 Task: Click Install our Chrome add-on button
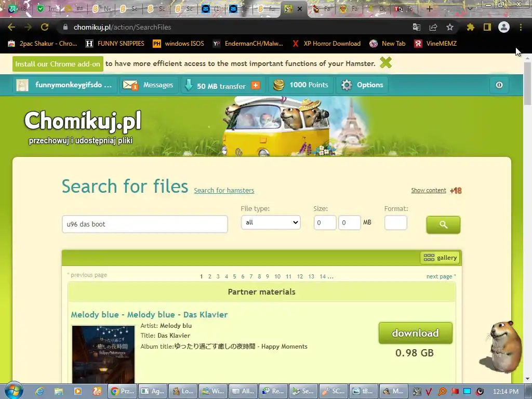[58, 64]
